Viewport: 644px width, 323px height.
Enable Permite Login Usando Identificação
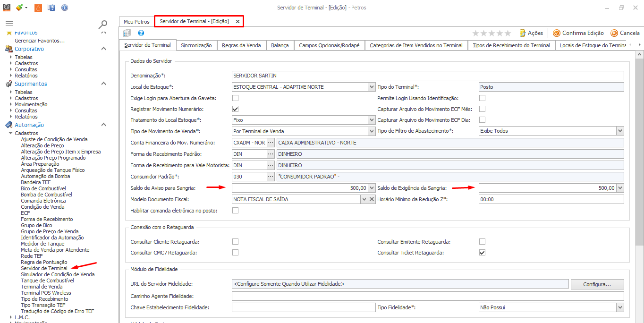coord(482,98)
